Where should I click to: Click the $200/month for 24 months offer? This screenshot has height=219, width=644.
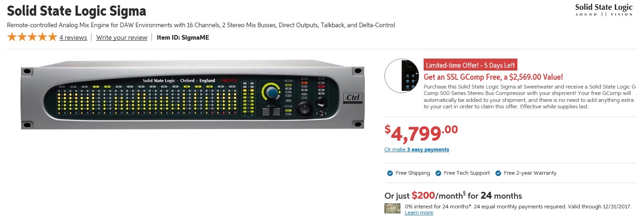point(453,195)
